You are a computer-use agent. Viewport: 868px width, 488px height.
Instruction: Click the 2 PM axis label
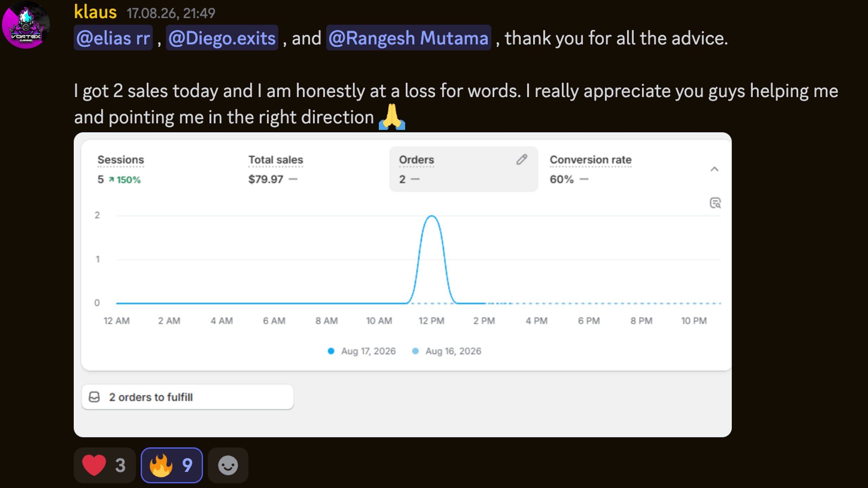pyautogui.click(x=484, y=321)
